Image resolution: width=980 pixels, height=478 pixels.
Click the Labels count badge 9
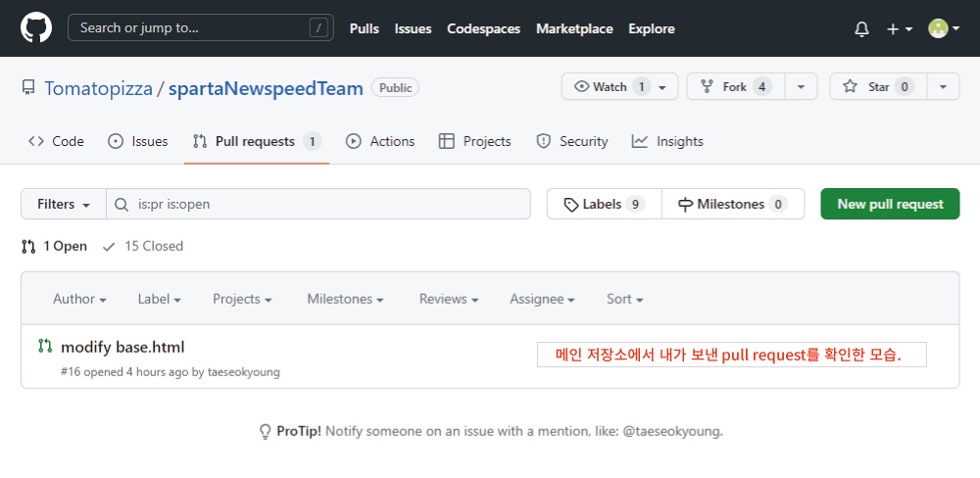tap(635, 205)
